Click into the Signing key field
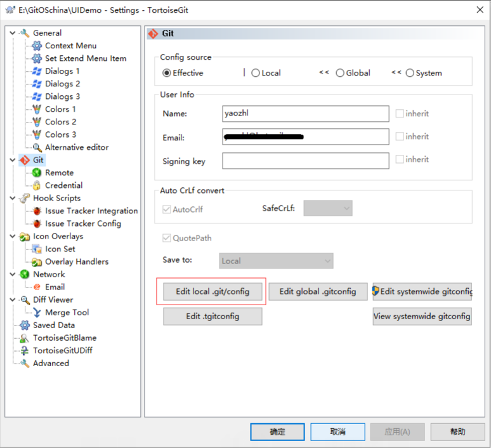Screen dimensions: 491x448 [306, 161]
